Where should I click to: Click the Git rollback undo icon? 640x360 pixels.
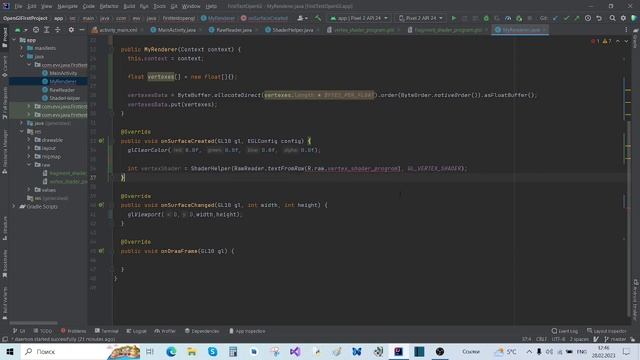(599, 18)
